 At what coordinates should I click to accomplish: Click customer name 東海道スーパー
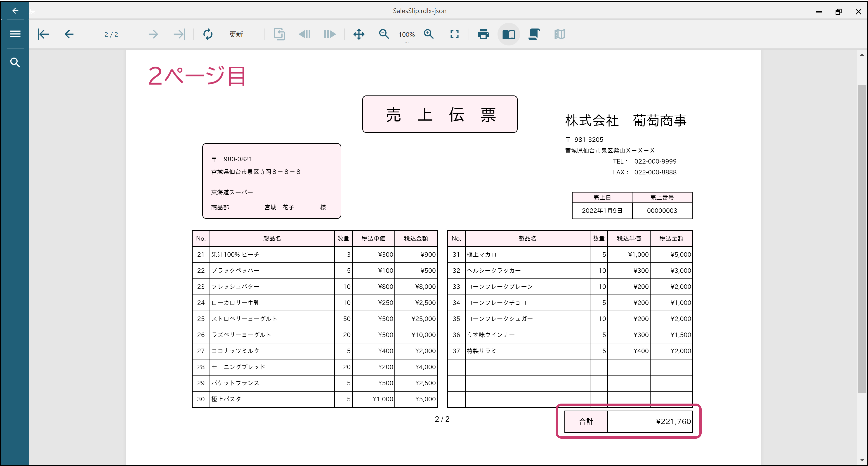coord(232,192)
